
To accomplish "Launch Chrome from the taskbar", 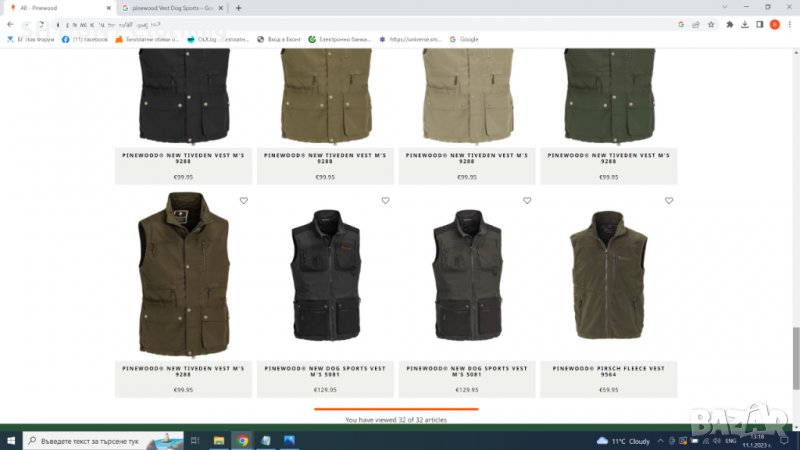I will pyautogui.click(x=242, y=440).
